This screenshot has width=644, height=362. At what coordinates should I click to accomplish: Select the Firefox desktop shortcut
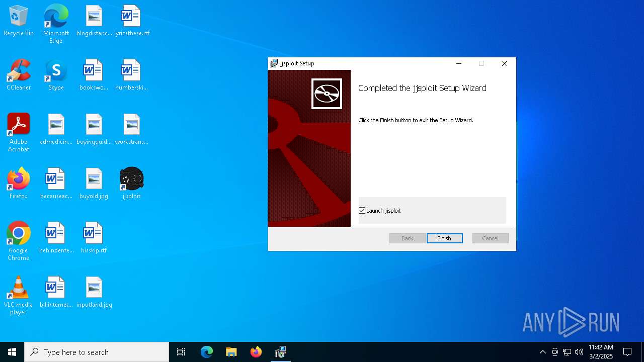point(19,184)
